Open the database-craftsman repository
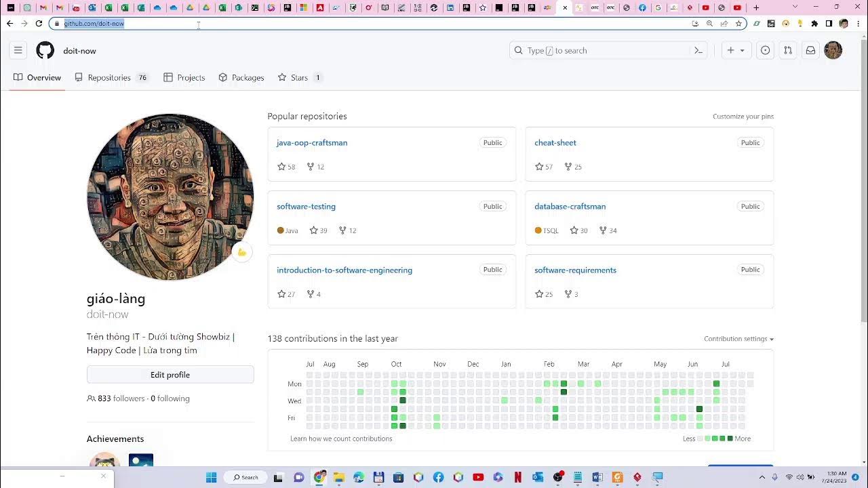This screenshot has width=868, height=488. [570, 206]
